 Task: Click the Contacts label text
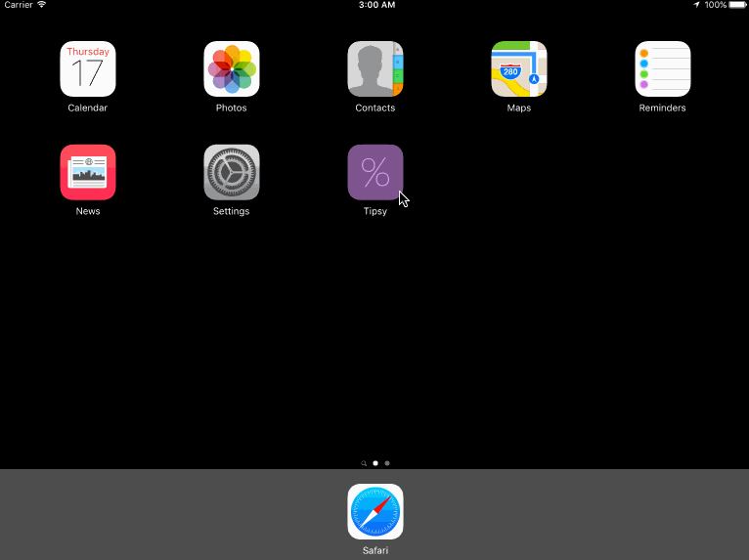(x=375, y=108)
